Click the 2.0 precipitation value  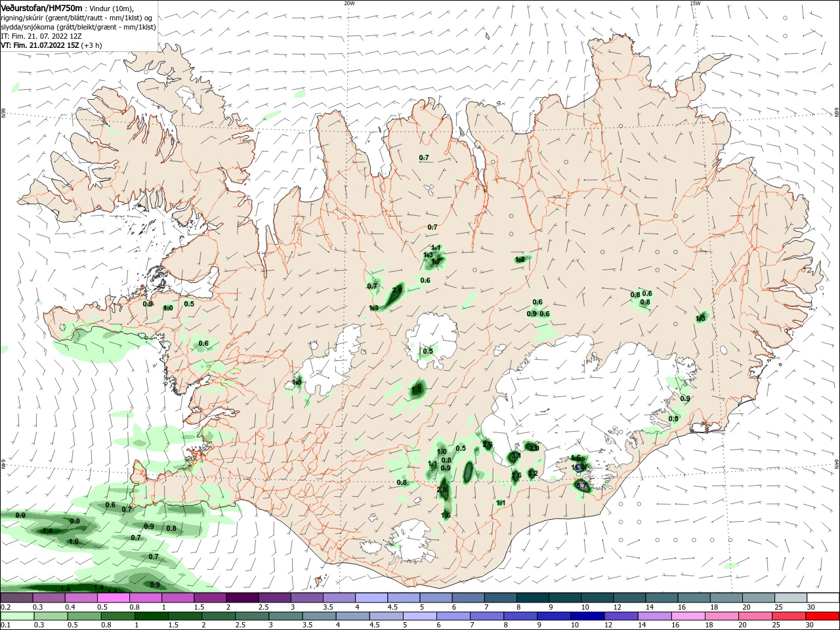coord(397,289)
